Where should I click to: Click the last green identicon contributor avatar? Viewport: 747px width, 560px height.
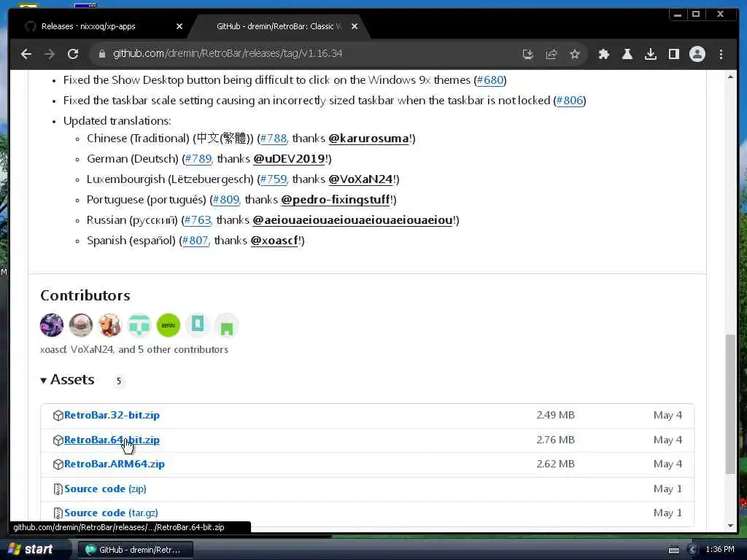[227, 325]
